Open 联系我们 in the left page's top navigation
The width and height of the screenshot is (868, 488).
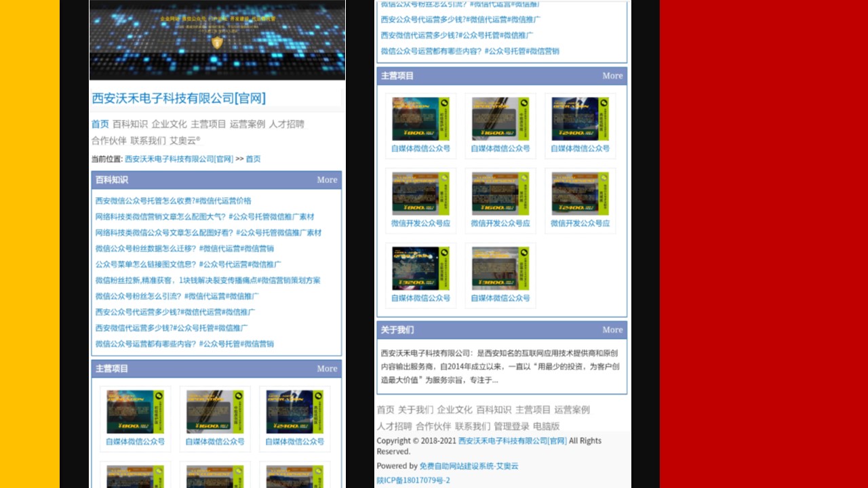[148, 141]
